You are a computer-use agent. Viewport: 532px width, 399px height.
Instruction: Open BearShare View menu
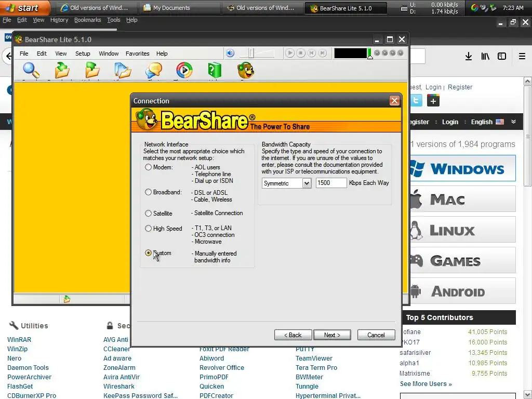coord(61,54)
